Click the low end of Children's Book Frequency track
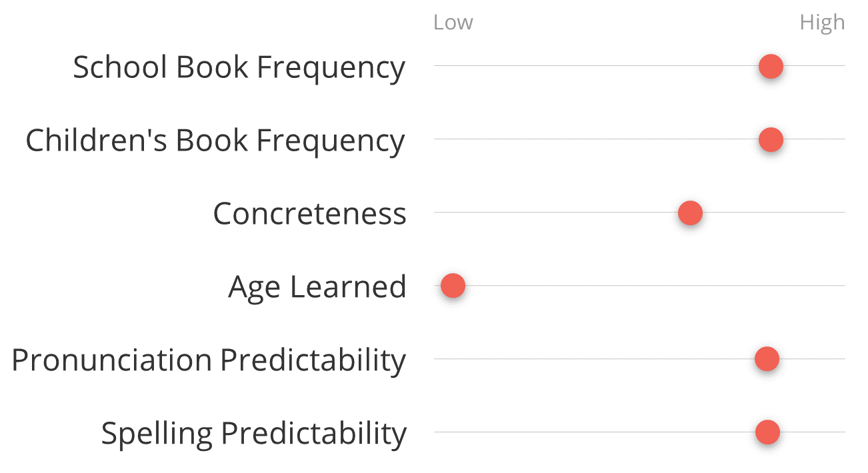 [x=438, y=139]
